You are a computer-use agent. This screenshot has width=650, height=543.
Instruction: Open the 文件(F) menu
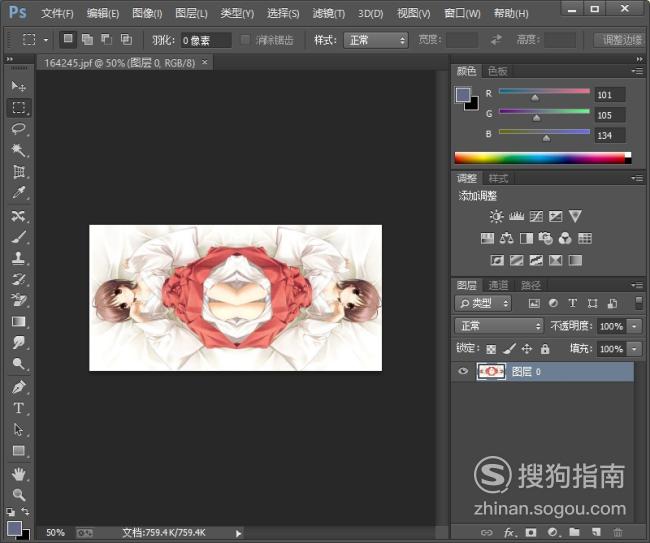(57, 14)
